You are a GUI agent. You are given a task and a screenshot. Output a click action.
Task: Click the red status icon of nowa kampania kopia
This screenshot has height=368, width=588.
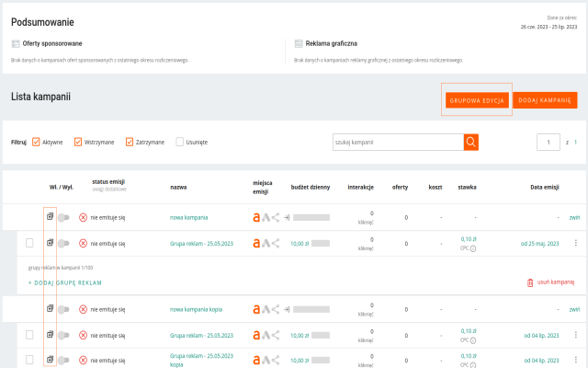83,309
